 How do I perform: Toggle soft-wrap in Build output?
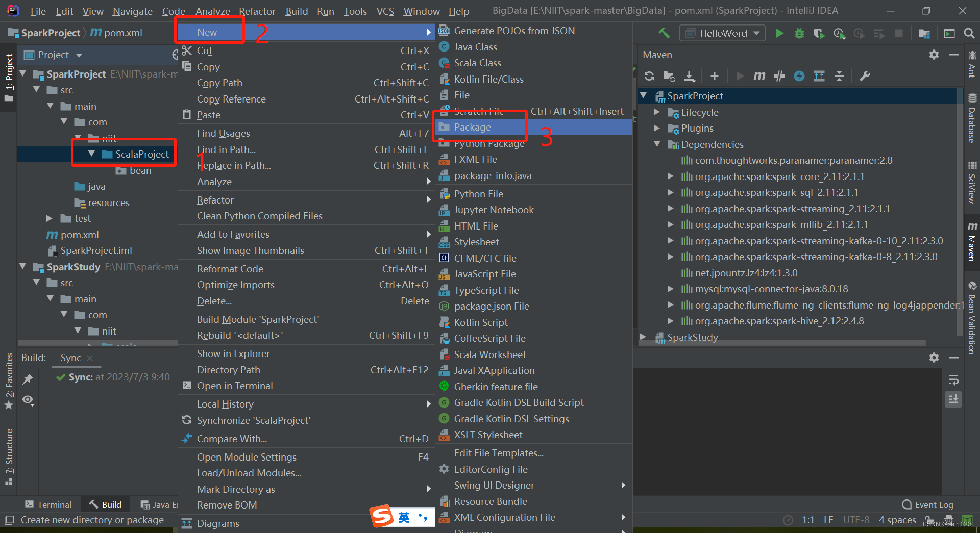[x=953, y=380]
